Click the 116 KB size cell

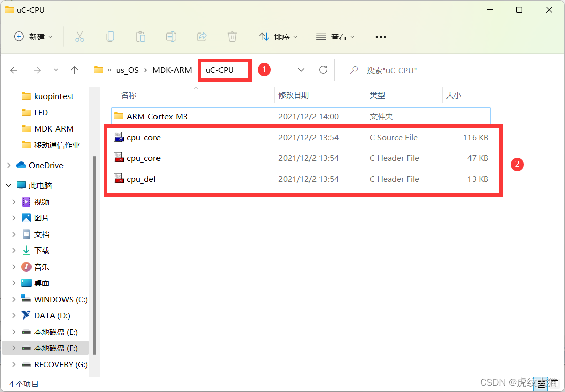pyautogui.click(x=475, y=138)
